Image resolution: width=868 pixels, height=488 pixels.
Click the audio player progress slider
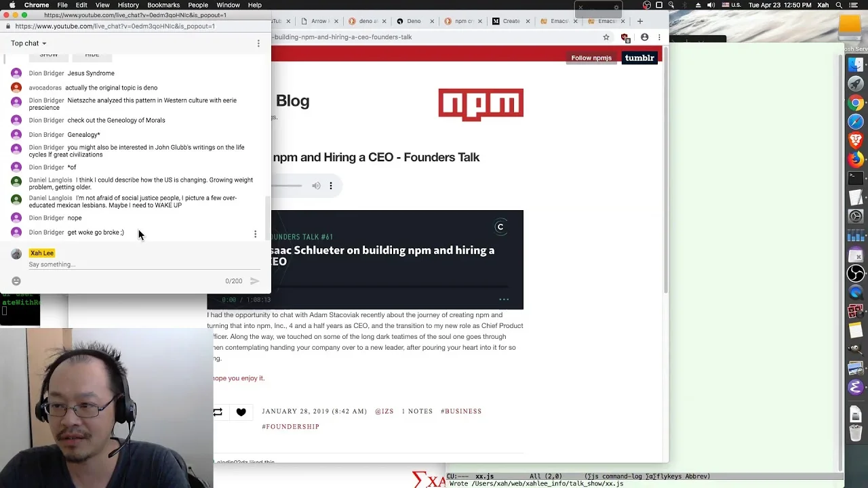288,186
